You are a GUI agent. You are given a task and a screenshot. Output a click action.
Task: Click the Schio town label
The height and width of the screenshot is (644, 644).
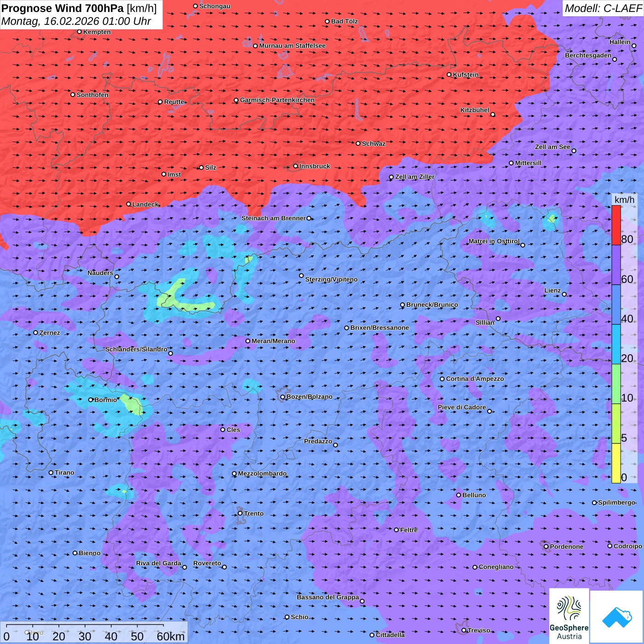[x=299, y=617]
